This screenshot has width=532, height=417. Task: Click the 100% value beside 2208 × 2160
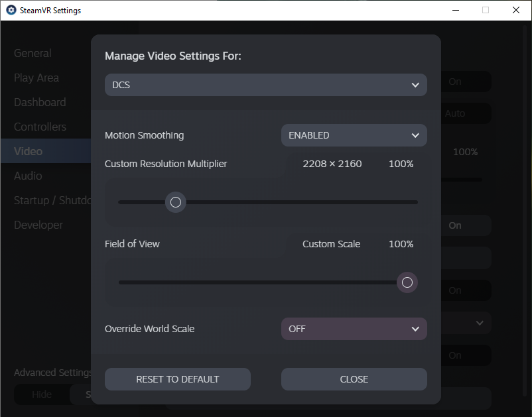[401, 164]
